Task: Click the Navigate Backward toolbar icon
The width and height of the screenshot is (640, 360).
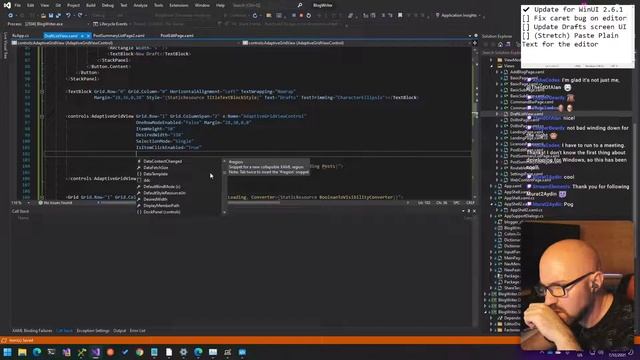Action: (10, 16)
